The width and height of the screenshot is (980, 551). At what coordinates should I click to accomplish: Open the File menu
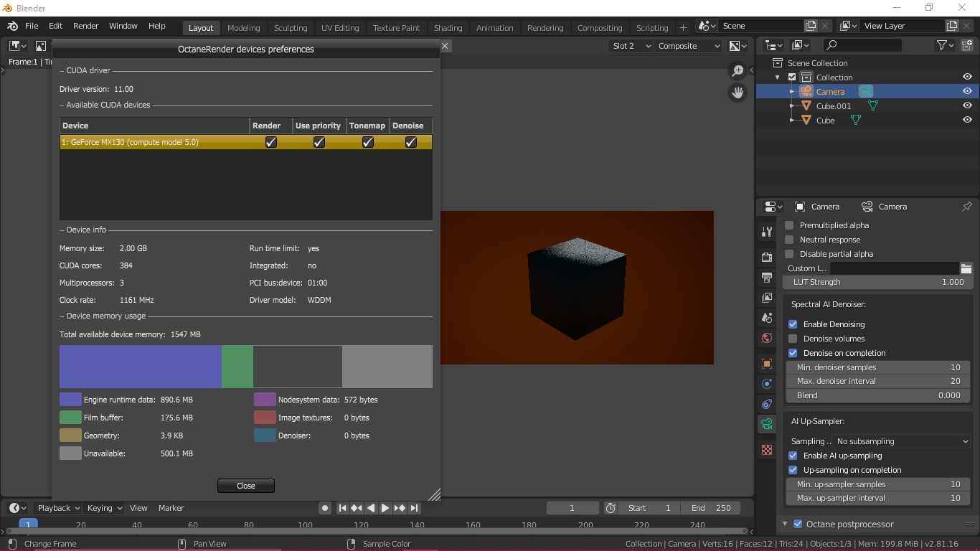32,26
